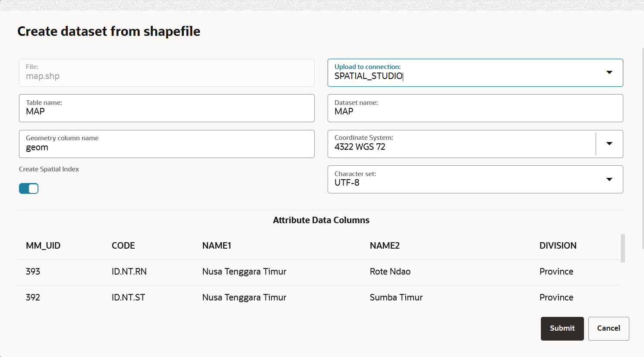Open the Character set dropdown arrow
The width and height of the screenshot is (644, 357).
609,180
